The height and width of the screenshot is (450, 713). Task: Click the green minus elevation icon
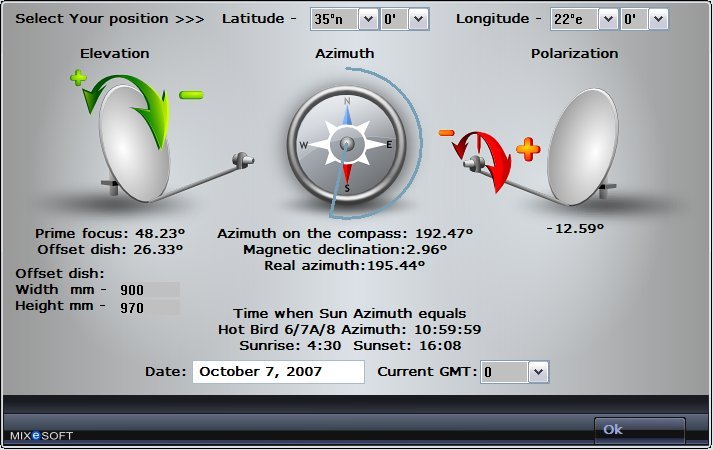(x=191, y=95)
